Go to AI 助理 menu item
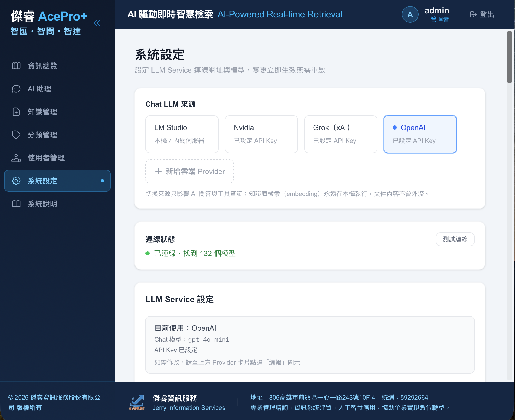515x420 pixels. pyautogui.click(x=57, y=89)
